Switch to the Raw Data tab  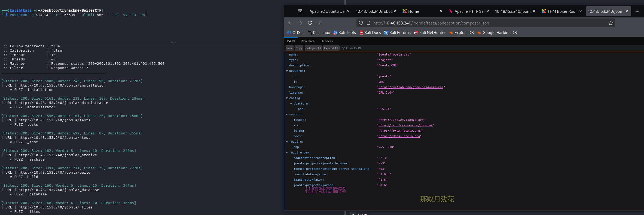pos(307,41)
